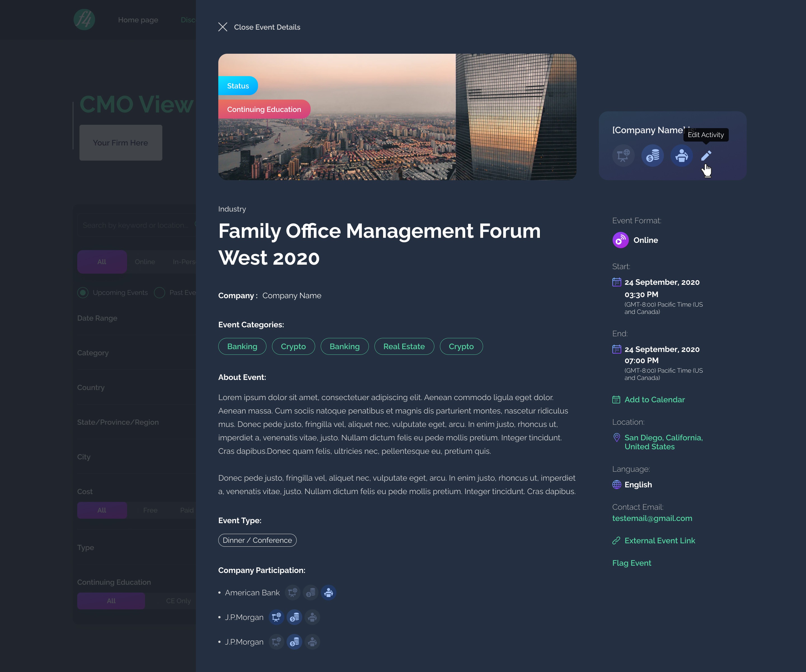806x672 pixels.
Task: Click the Free cost filter button
Action: [x=150, y=510]
